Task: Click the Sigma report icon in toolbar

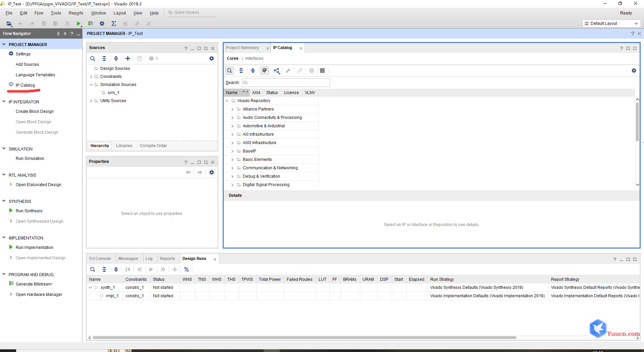Action: pyautogui.click(x=114, y=24)
